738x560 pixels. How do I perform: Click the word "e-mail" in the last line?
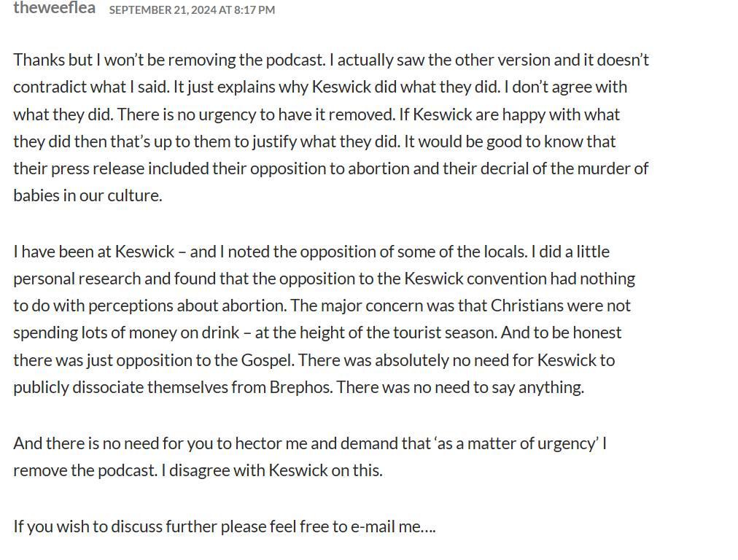coord(373,526)
